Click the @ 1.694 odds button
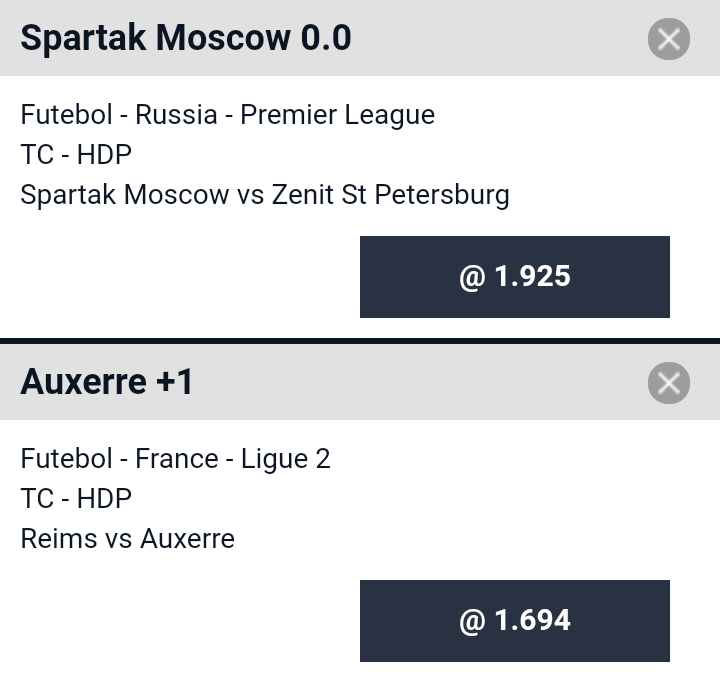720x677 pixels. click(x=515, y=621)
